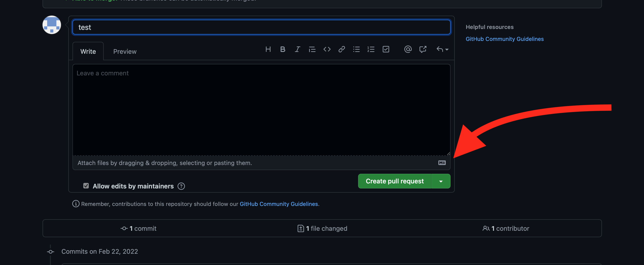This screenshot has width=644, height=265.
Task: Click the Heading formatting icon
Action: pyautogui.click(x=268, y=49)
